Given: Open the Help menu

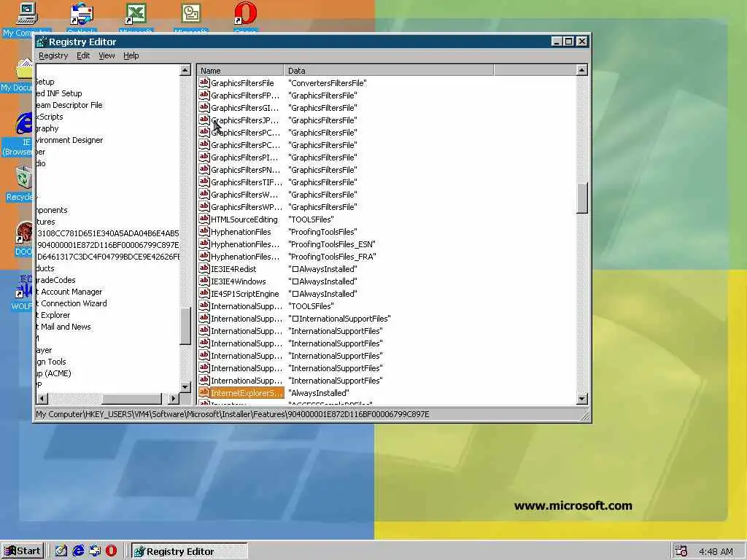Looking at the screenshot, I should (131, 55).
